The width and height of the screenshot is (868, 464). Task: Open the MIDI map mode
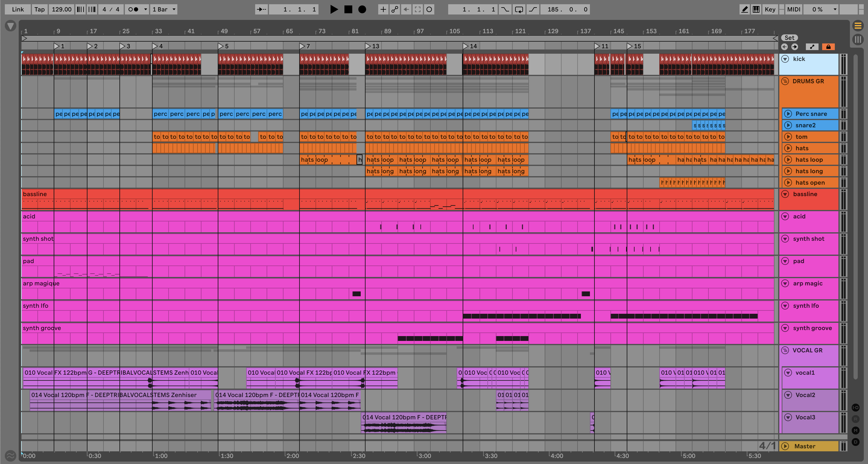click(x=794, y=9)
